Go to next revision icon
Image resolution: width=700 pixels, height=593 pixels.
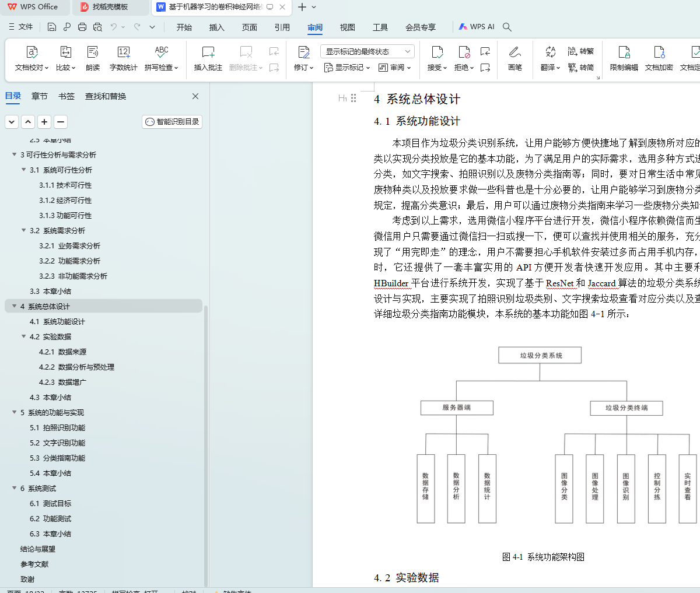[485, 68]
